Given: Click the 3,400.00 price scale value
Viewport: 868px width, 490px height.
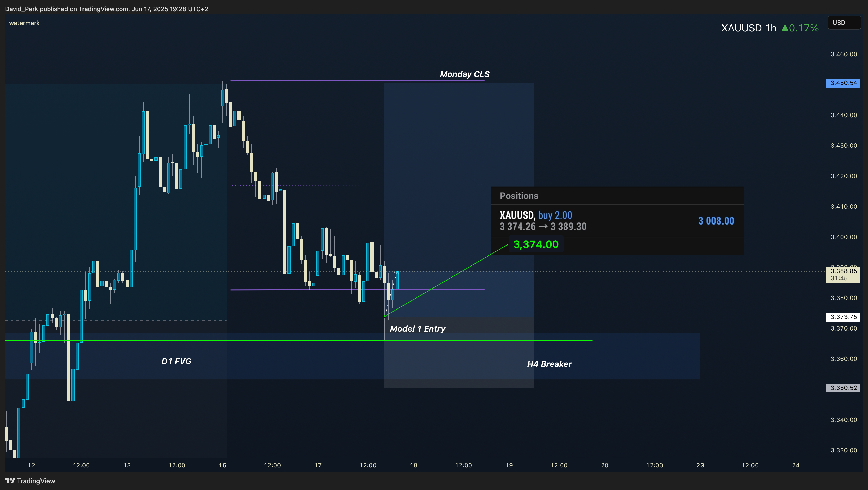Looking at the screenshot, I should [x=844, y=237].
